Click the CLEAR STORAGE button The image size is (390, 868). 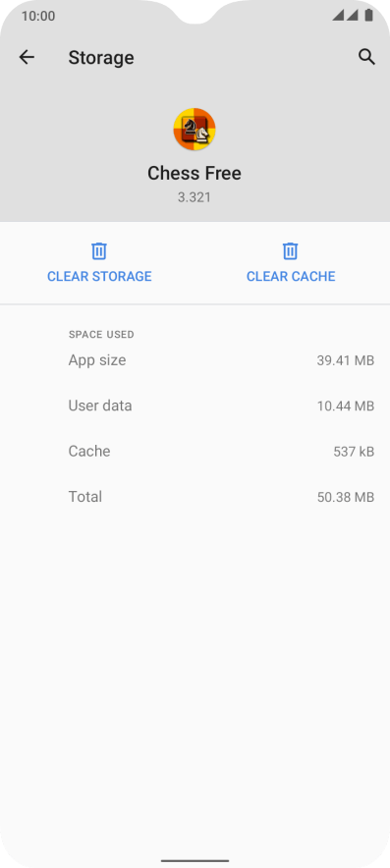(99, 263)
